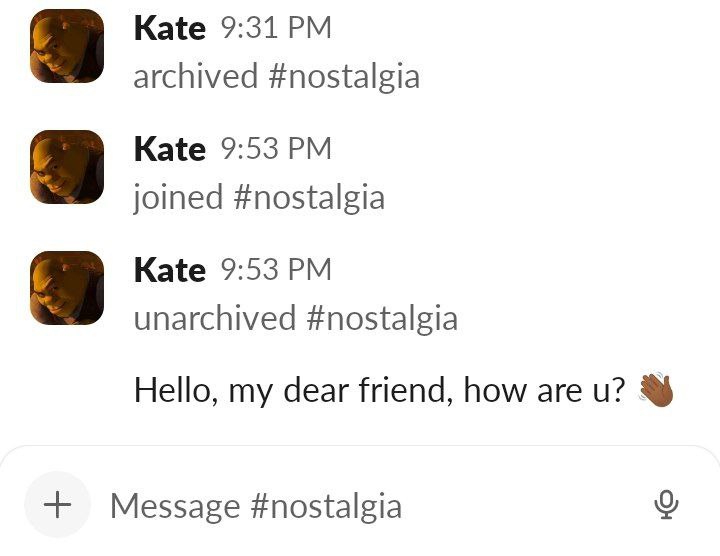Click Kate's name above unarchived #nostalgia
Viewport: 720px width, 556px height.
coord(169,270)
